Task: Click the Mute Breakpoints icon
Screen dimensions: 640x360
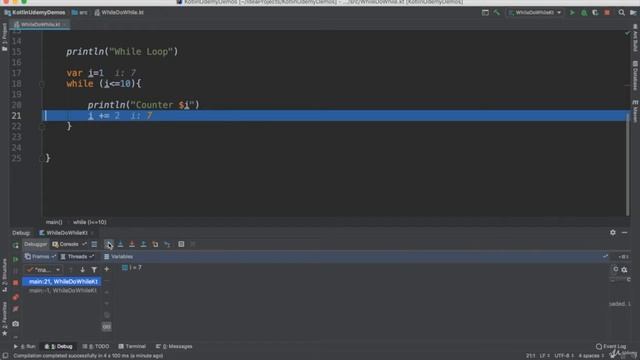Action: [16, 309]
